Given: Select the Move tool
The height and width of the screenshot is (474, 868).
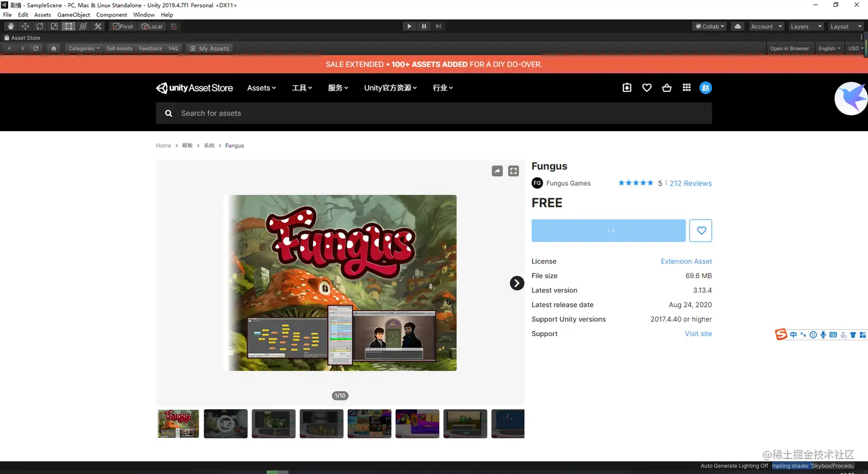Looking at the screenshot, I should [x=25, y=26].
